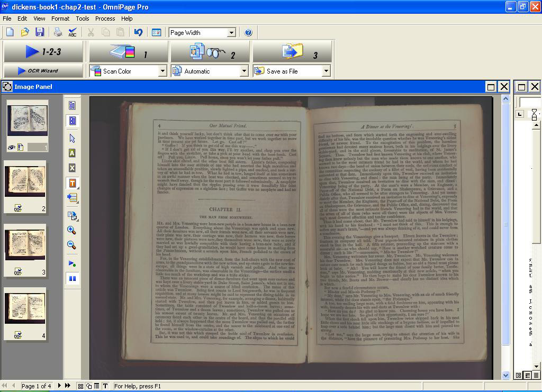Image resolution: width=542 pixels, height=392 pixels.
Task: Select the pointer arrow tool
Action: [x=72, y=139]
